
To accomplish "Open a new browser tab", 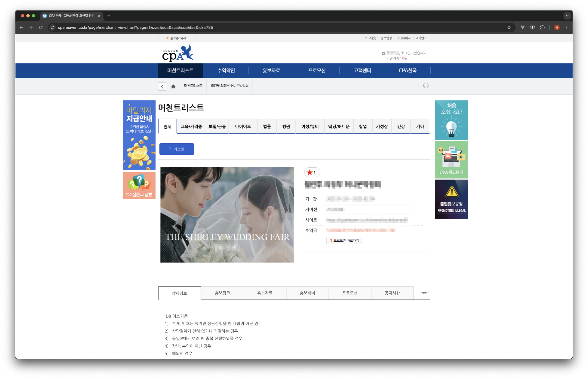I will (109, 16).
